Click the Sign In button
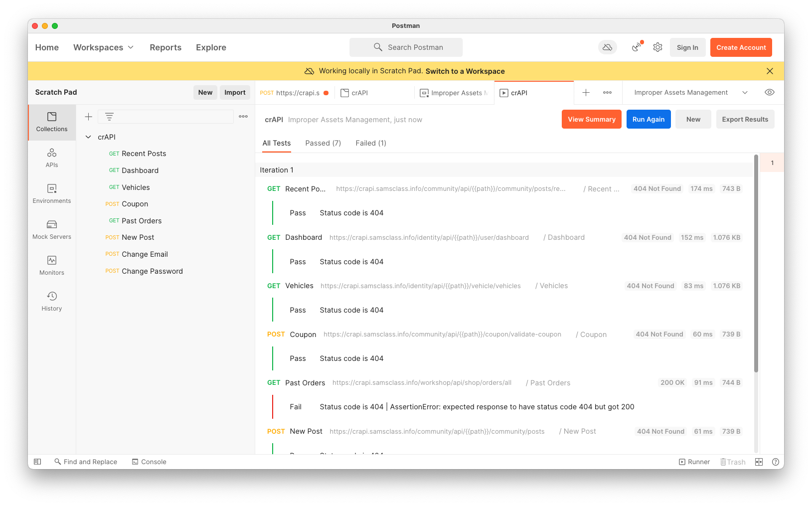This screenshot has height=506, width=812. (x=687, y=47)
